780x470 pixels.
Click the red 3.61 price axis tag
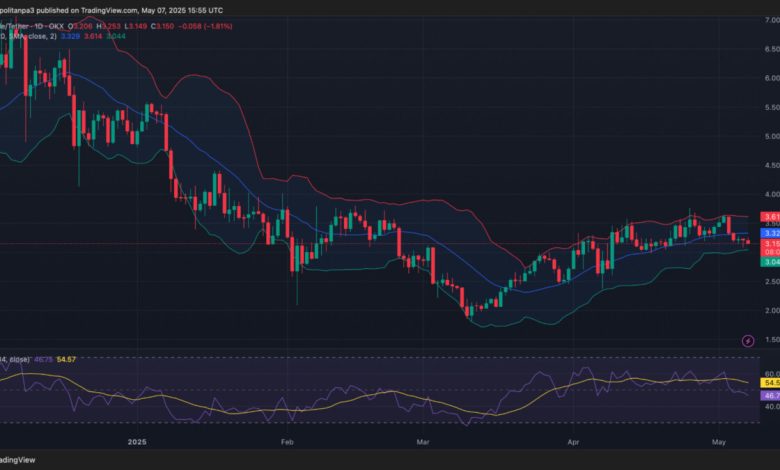pyautogui.click(x=770, y=217)
